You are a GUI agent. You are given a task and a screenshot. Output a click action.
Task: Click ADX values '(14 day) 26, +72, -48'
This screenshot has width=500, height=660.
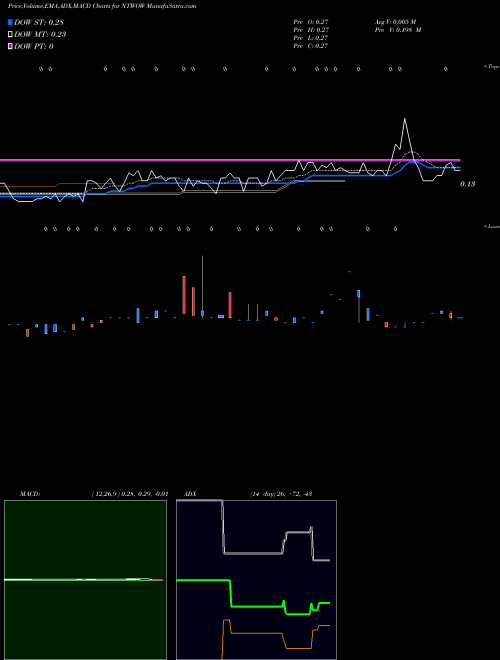point(281,494)
